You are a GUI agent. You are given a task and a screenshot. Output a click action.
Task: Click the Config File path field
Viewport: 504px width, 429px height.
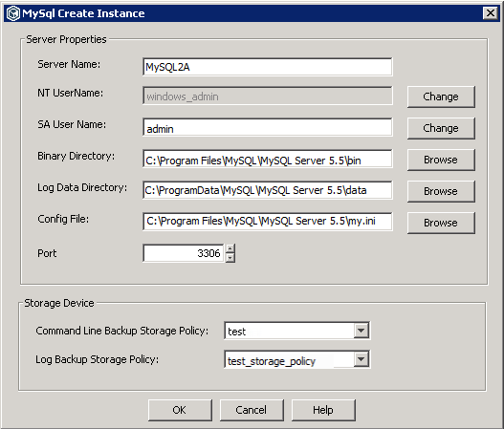click(x=268, y=222)
